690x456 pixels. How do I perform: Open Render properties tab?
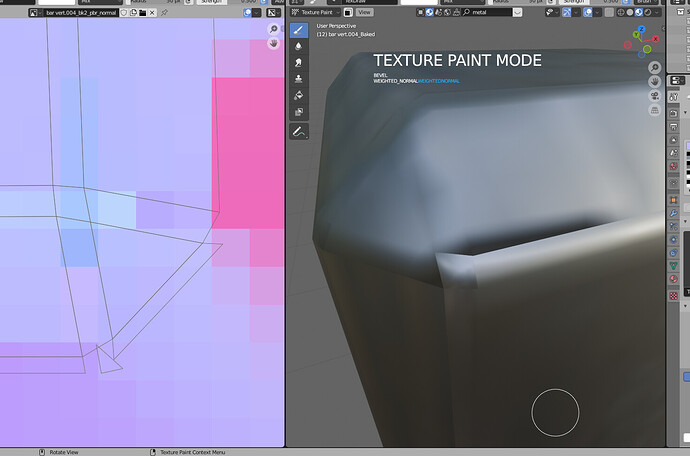click(x=674, y=113)
